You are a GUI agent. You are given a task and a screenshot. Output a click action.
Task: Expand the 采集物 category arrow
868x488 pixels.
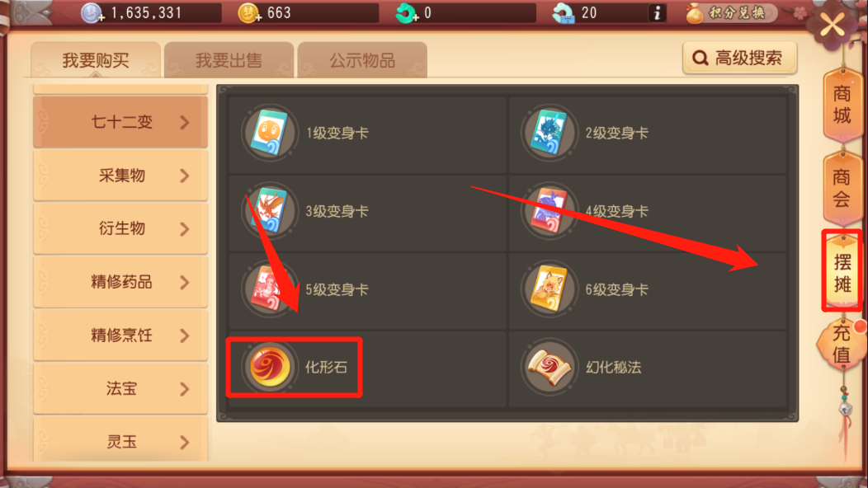pyautogui.click(x=184, y=176)
